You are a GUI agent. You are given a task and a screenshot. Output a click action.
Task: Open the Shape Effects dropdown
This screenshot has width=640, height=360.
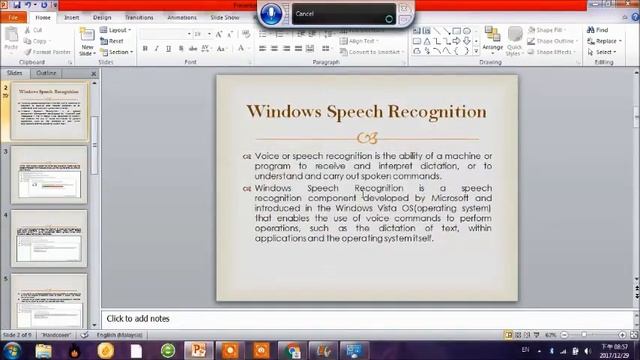click(x=551, y=52)
